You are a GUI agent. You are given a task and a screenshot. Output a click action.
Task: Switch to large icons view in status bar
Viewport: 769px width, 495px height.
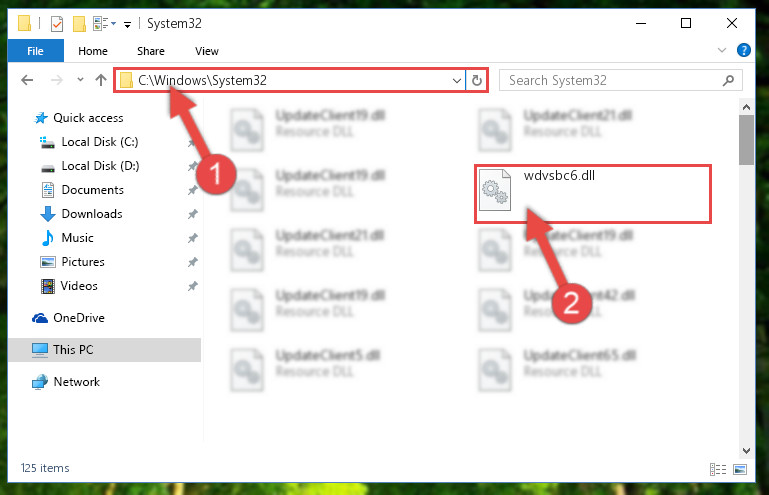(740, 469)
